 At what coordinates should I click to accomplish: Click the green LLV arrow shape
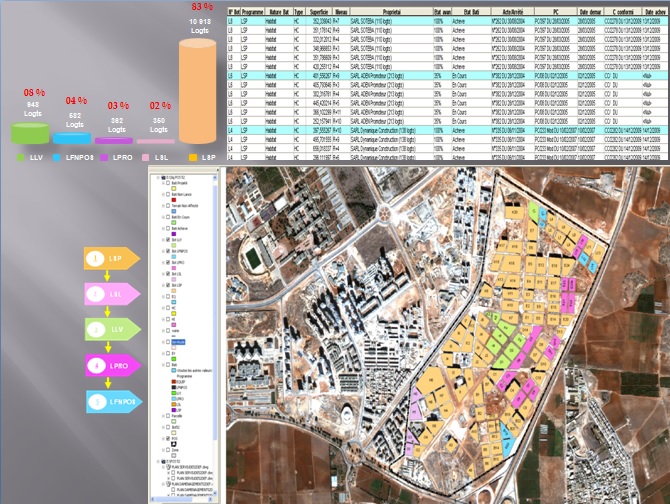(112, 328)
